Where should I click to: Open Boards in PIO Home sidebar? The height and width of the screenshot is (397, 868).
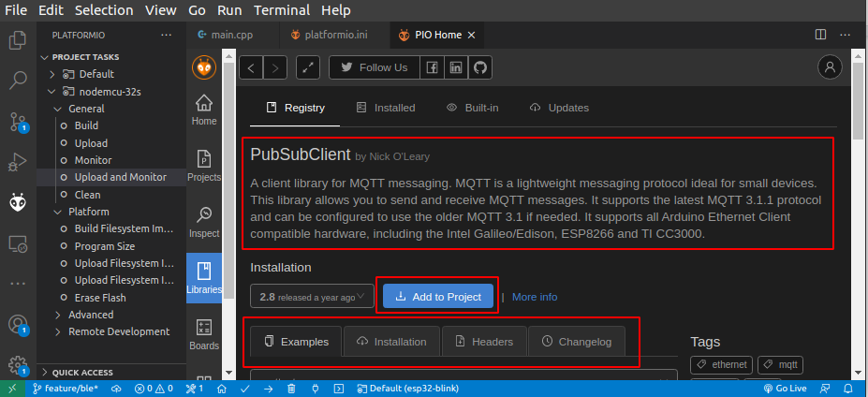[x=204, y=334]
